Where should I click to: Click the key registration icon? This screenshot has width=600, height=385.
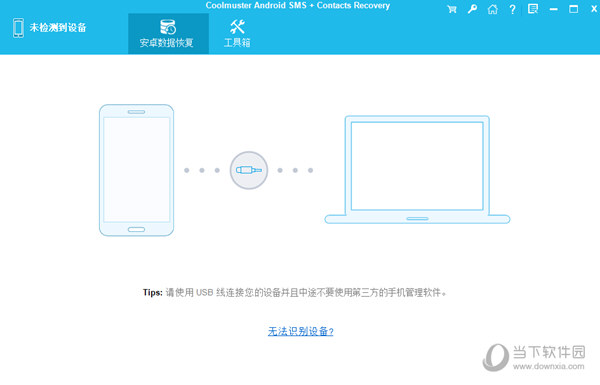pos(472,9)
